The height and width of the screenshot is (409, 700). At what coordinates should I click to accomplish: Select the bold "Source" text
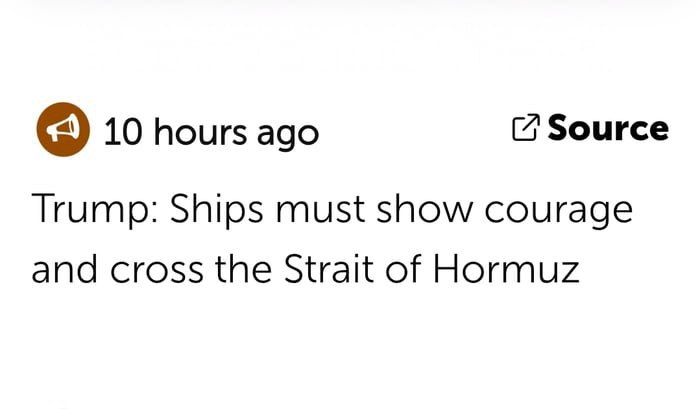pos(608,129)
